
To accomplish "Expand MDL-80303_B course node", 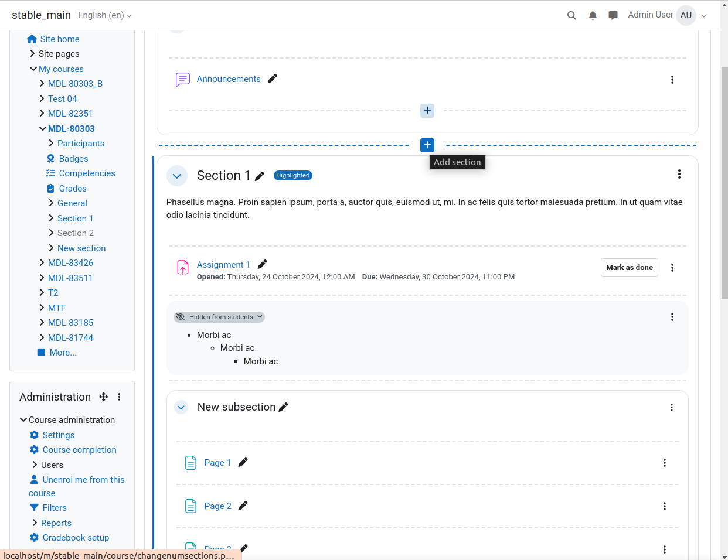I will 42,83.
